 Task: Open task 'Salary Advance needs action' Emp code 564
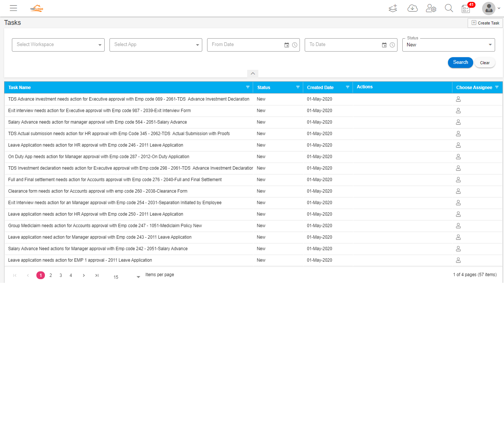(x=98, y=122)
